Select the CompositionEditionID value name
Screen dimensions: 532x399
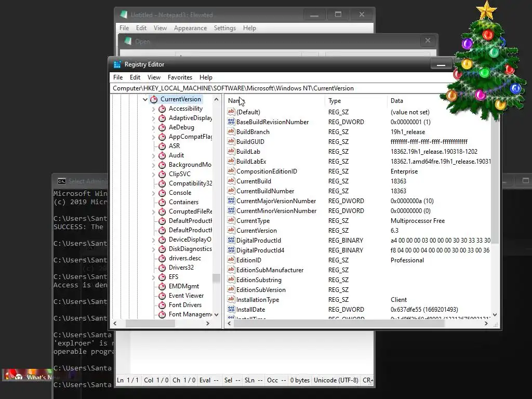pos(267,171)
